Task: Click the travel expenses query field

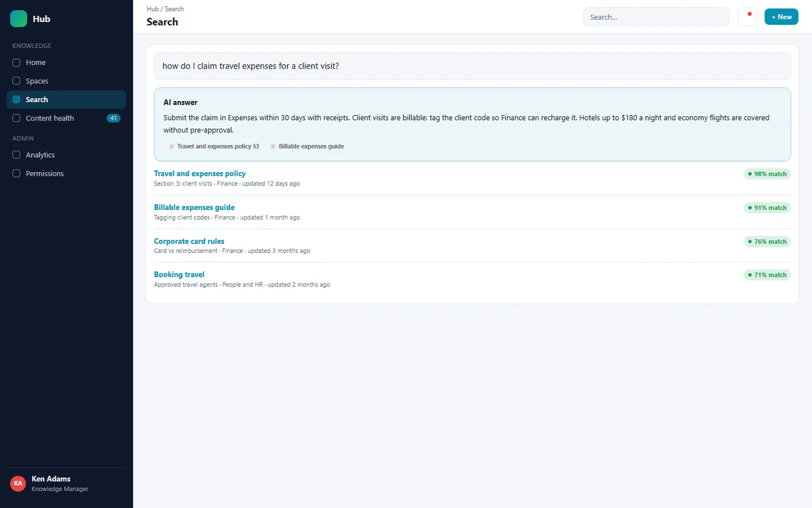Action: tap(472, 66)
